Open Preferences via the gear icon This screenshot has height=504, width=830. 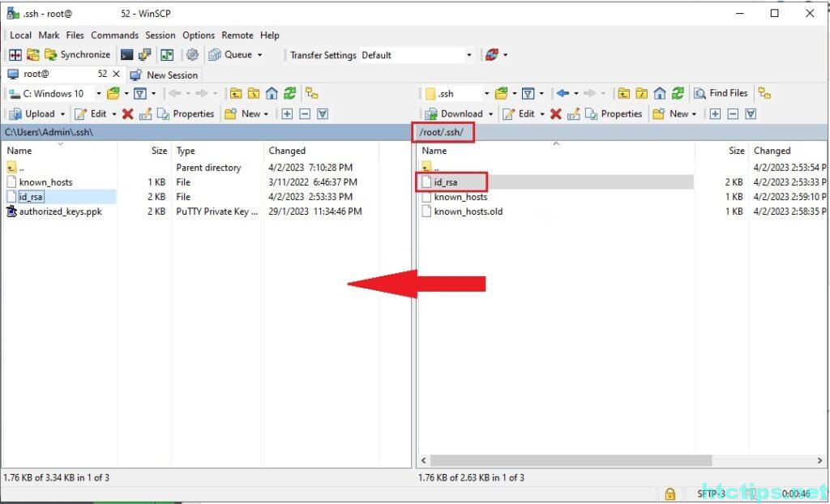click(192, 54)
